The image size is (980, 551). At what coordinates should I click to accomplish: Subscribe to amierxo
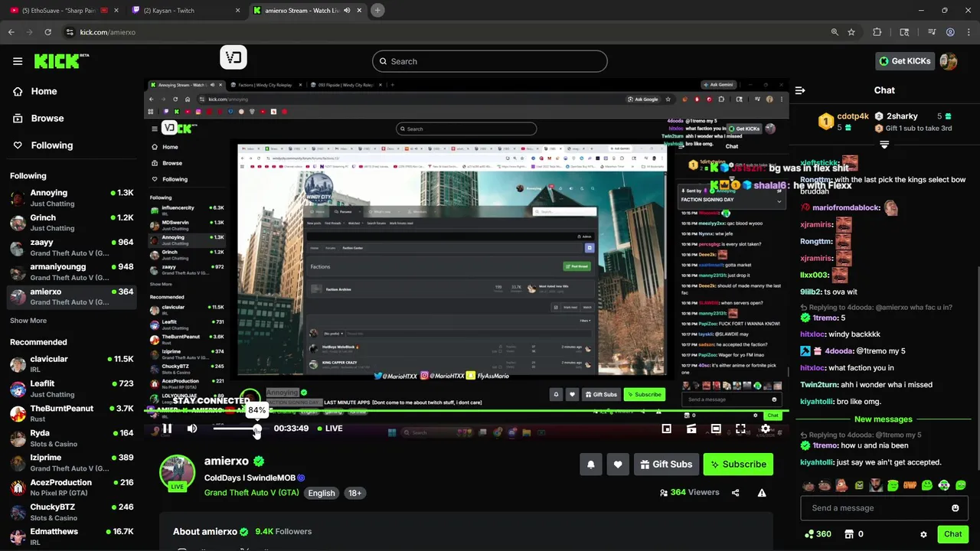tap(738, 464)
